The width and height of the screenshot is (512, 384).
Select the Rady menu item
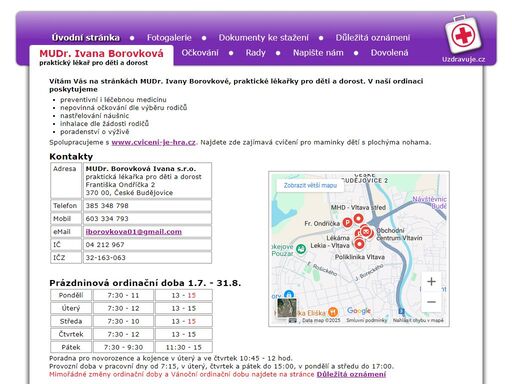(255, 53)
